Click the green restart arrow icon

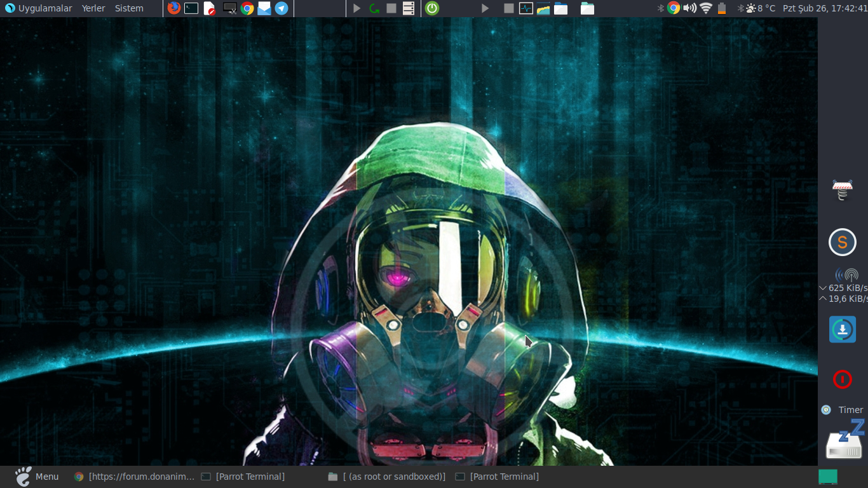(x=374, y=8)
